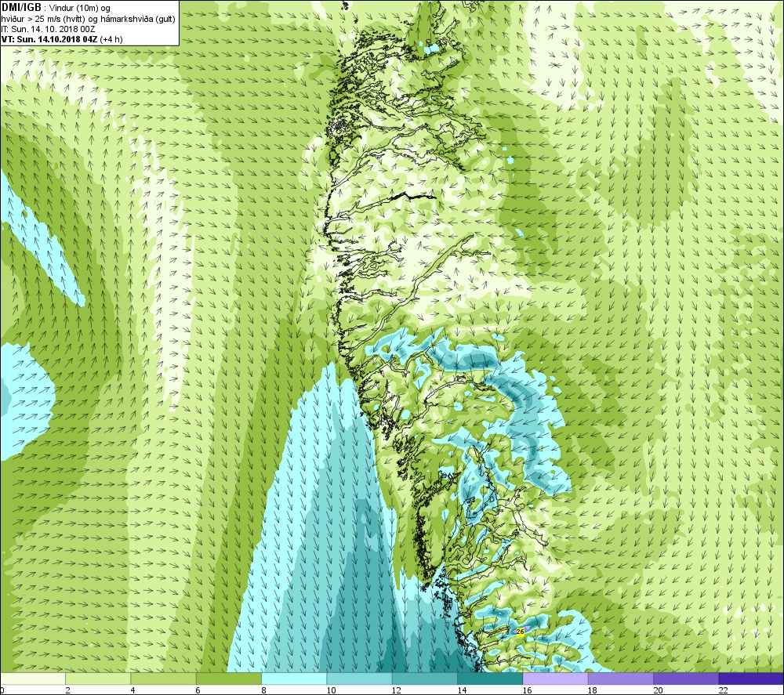Click the legend scale label 14
Screen dimensions: 784x695
coord(462,690)
